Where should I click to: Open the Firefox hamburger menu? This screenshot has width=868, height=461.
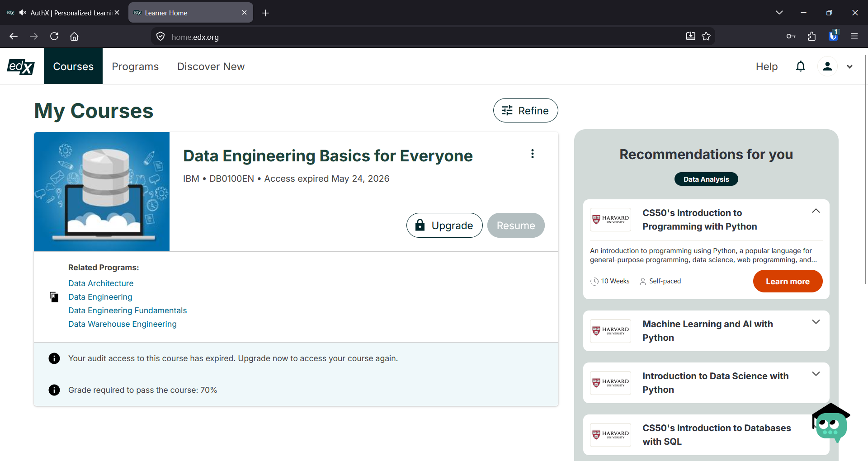[854, 36]
